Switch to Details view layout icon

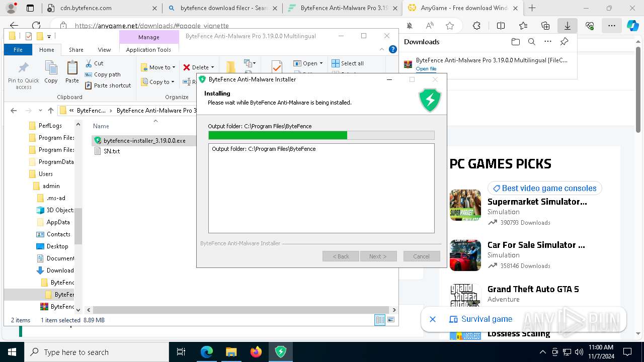(x=380, y=320)
